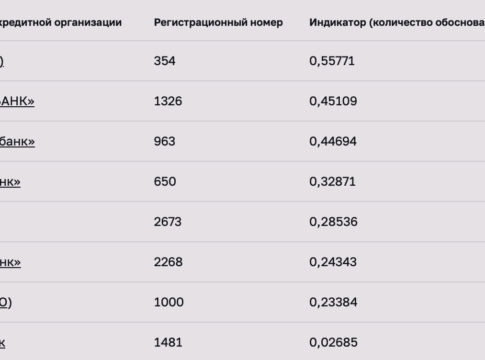The height and width of the screenshot is (360, 485).
Task: Open the bank link in row 354
Action: [2, 61]
